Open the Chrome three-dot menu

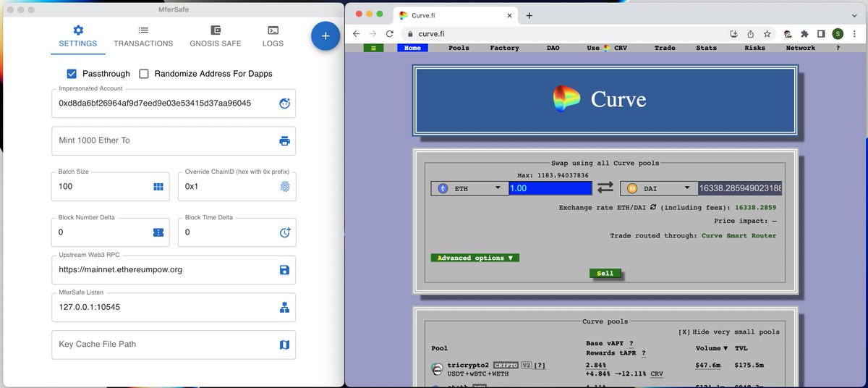click(x=854, y=33)
